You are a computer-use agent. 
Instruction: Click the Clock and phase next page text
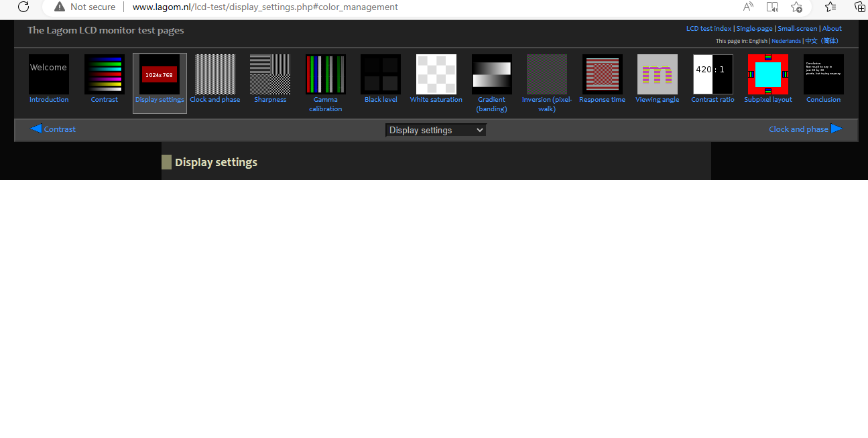798,129
